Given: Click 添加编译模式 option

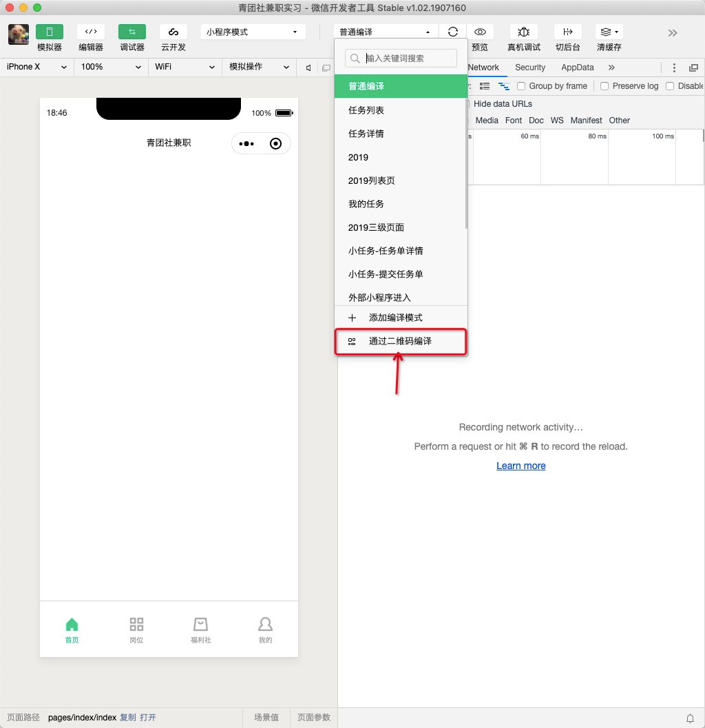Looking at the screenshot, I should [401, 318].
